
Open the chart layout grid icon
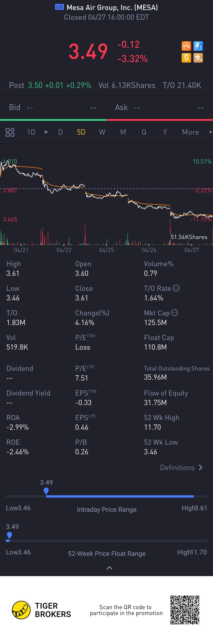[10, 132]
